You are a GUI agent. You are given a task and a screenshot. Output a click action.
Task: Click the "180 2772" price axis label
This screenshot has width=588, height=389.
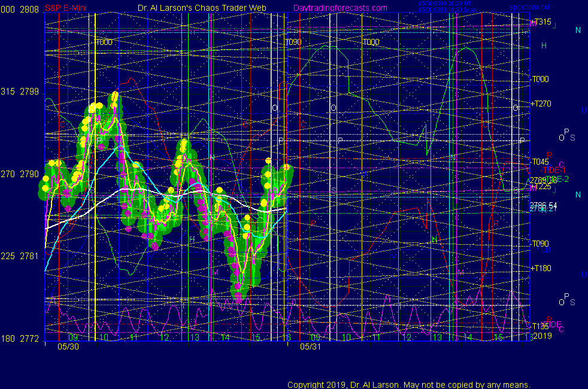click(x=20, y=339)
